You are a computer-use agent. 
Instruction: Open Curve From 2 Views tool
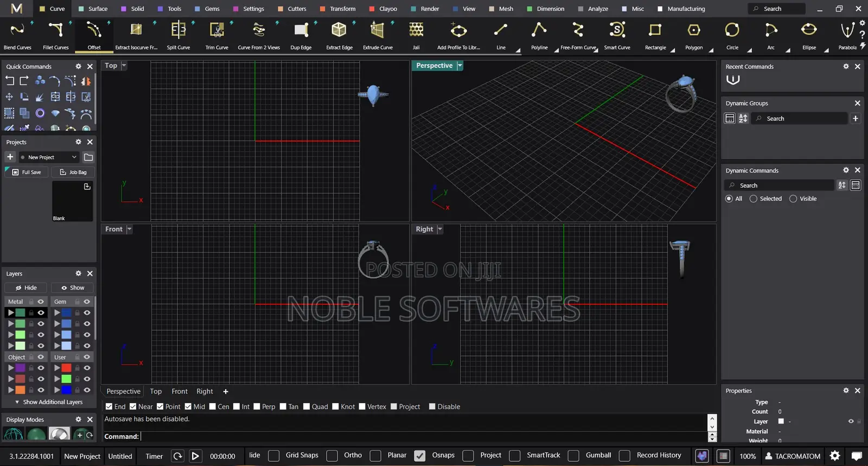259,36
